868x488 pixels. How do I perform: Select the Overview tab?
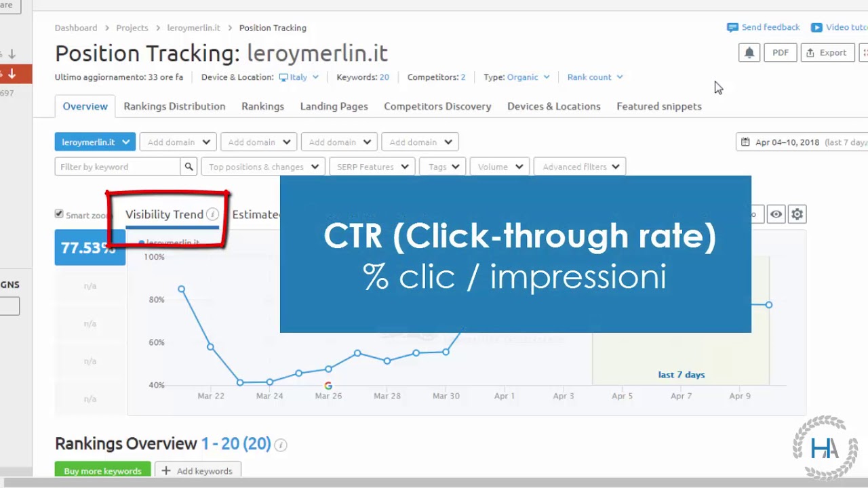pos(85,106)
